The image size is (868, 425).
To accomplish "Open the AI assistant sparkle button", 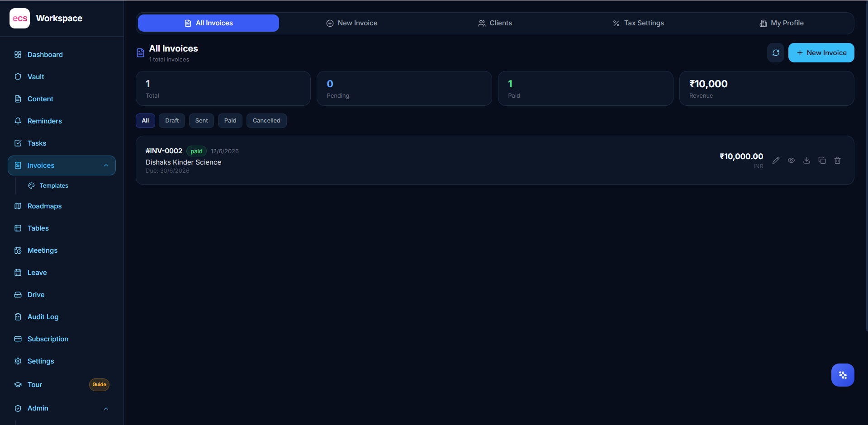I will pyautogui.click(x=843, y=375).
